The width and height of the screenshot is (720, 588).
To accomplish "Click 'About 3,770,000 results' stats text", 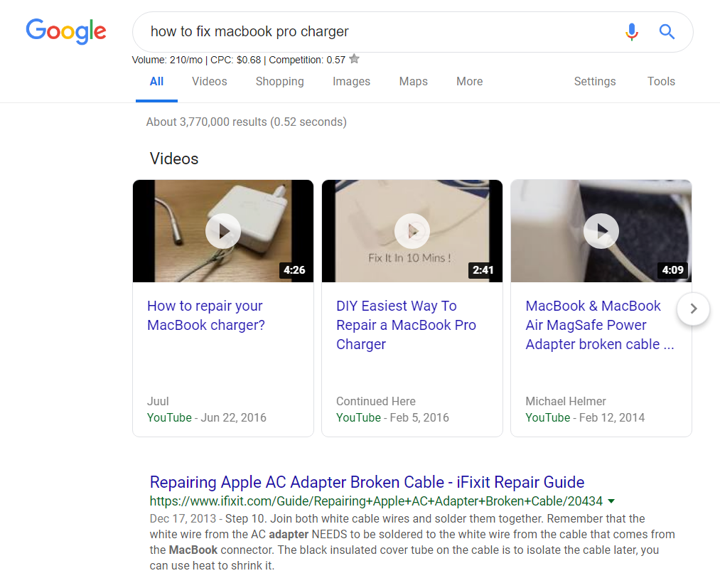I will point(246,122).
